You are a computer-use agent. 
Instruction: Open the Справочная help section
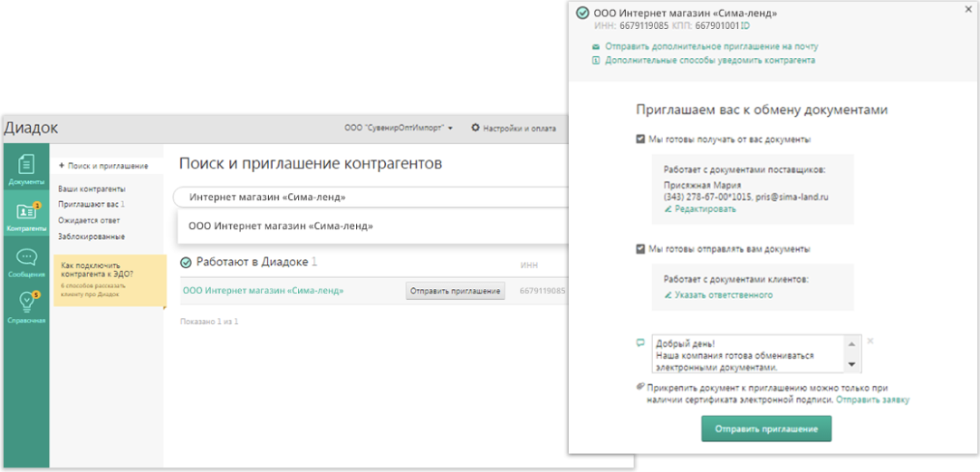point(25,308)
